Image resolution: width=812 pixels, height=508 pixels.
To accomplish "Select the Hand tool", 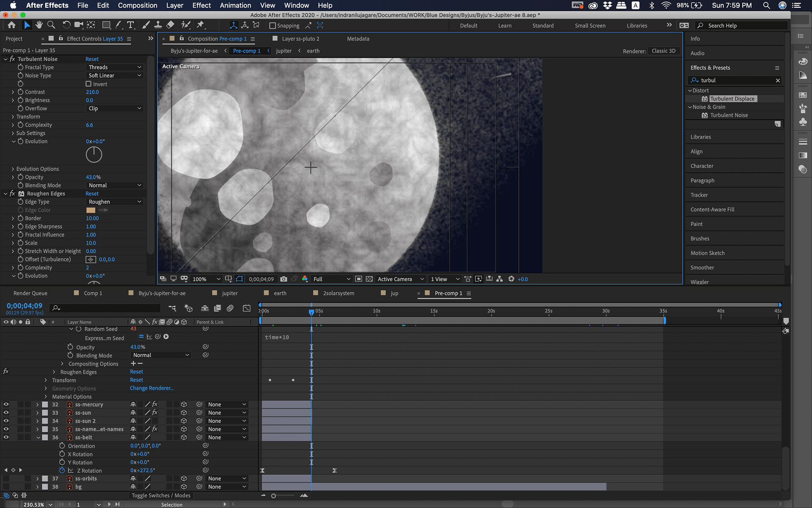I will [39, 25].
